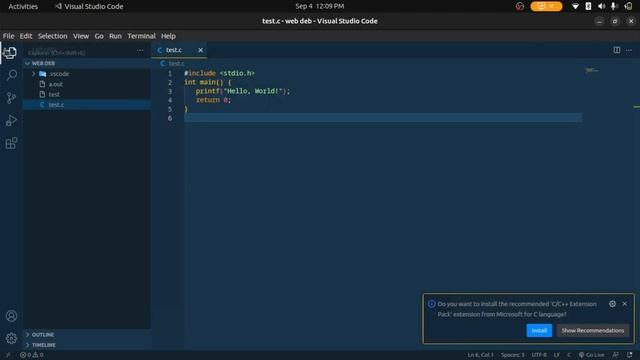The width and height of the screenshot is (640, 360).
Task: Close the test.c editor tab
Action: (x=200, y=50)
